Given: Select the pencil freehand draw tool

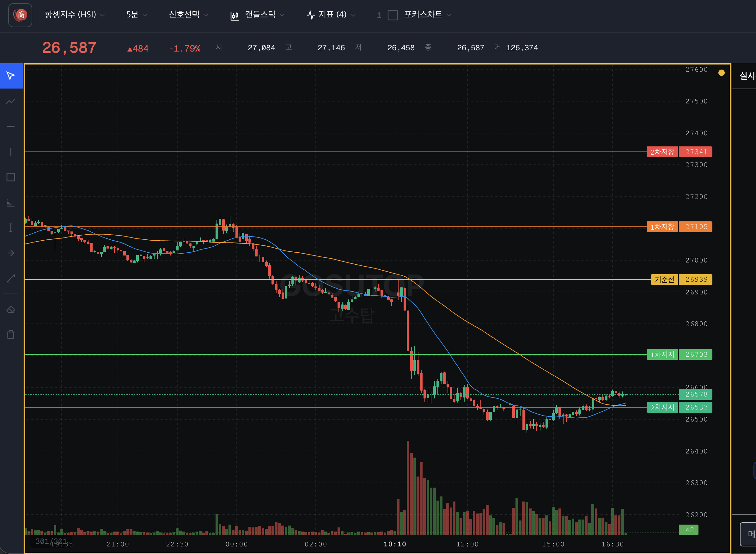Looking at the screenshot, I should 11,278.
